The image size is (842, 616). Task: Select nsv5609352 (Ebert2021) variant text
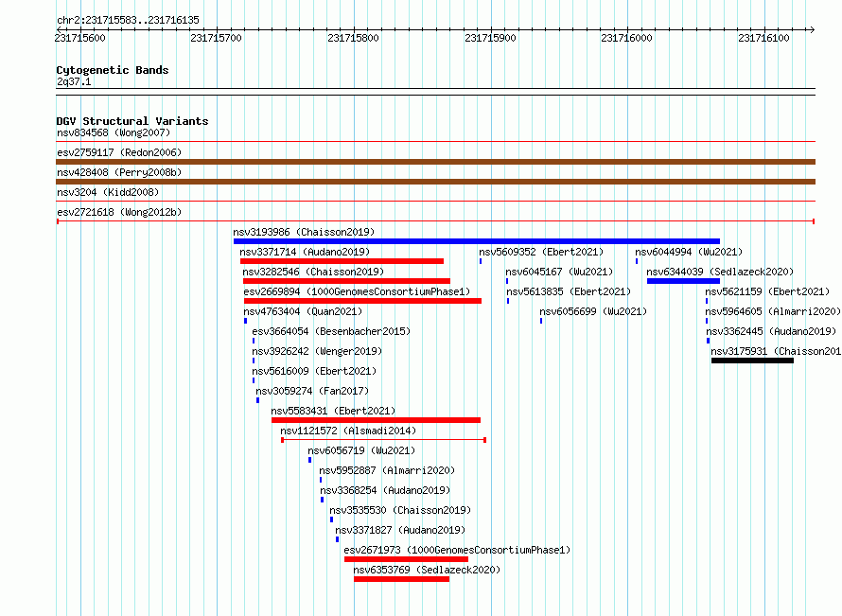[541, 252]
